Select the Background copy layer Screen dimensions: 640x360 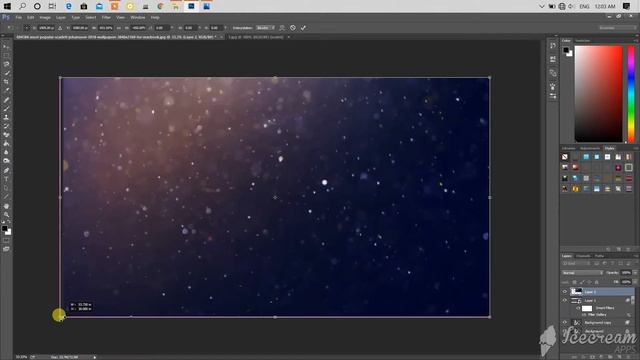pyautogui.click(x=598, y=322)
